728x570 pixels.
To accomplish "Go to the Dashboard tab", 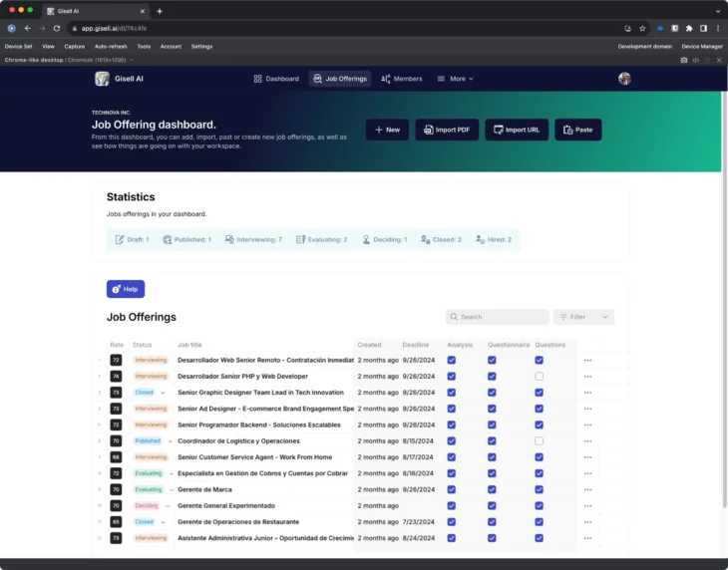I will click(x=276, y=79).
